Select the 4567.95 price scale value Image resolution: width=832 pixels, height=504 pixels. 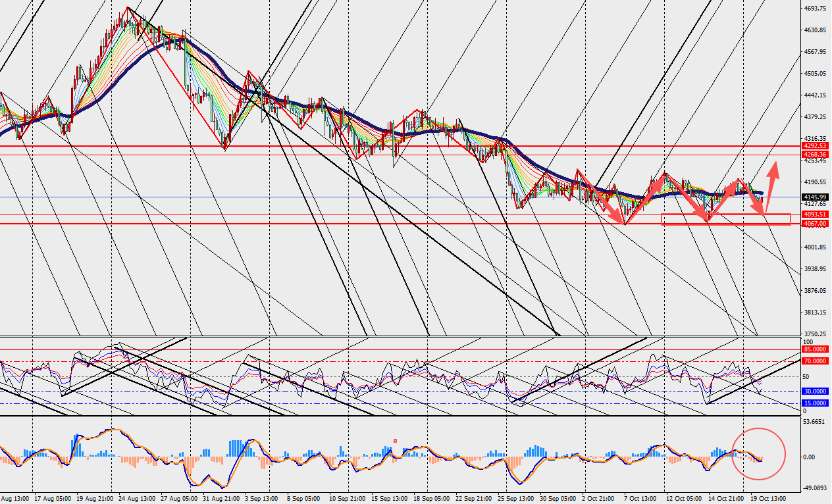[x=814, y=52]
